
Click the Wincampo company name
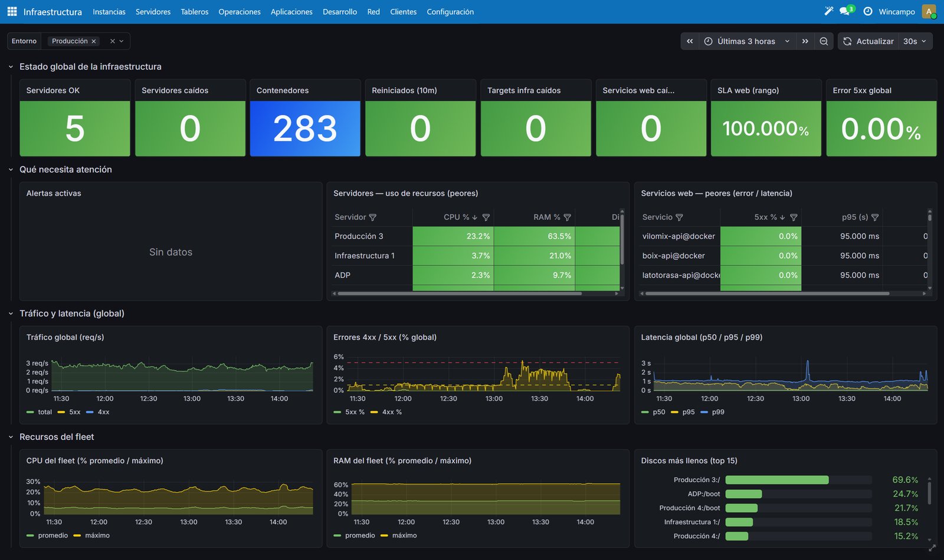tap(897, 12)
